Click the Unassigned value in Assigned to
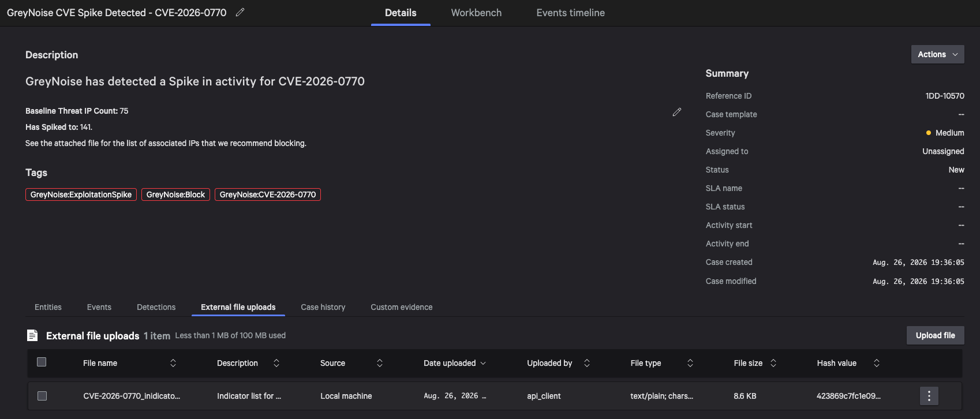The image size is (980, 419). (x=943, y=151)
